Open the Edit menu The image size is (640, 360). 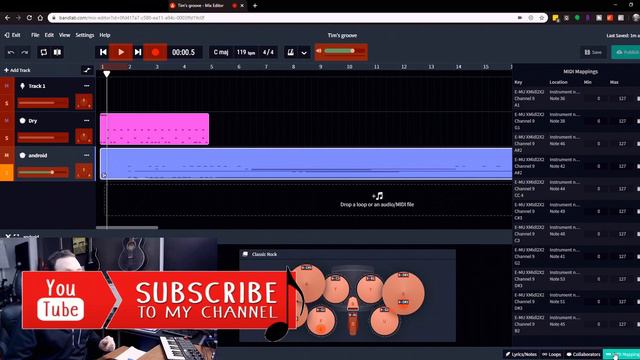(x=49, y=35)
